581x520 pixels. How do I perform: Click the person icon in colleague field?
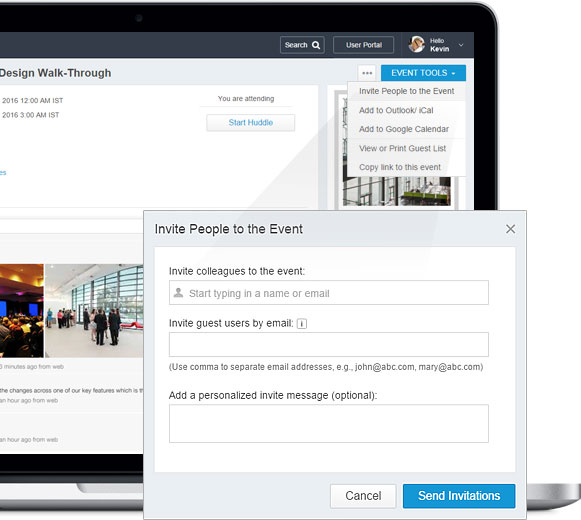coord(178,293)
